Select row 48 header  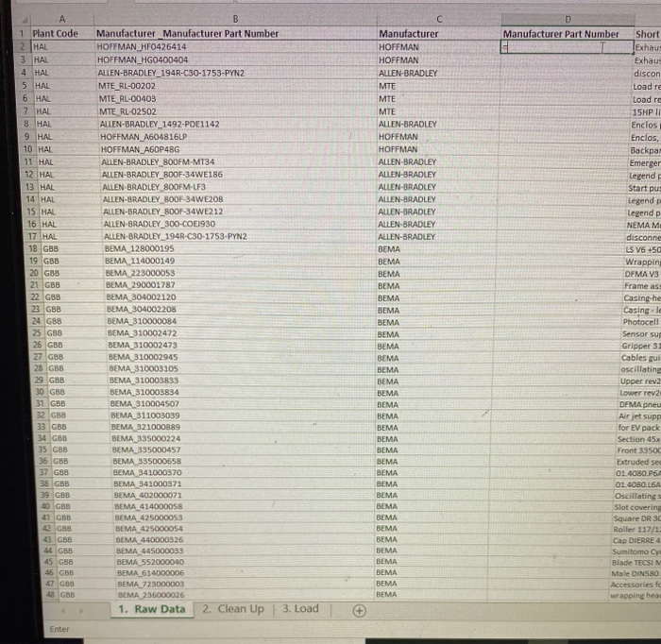click(x=51, y=594)
